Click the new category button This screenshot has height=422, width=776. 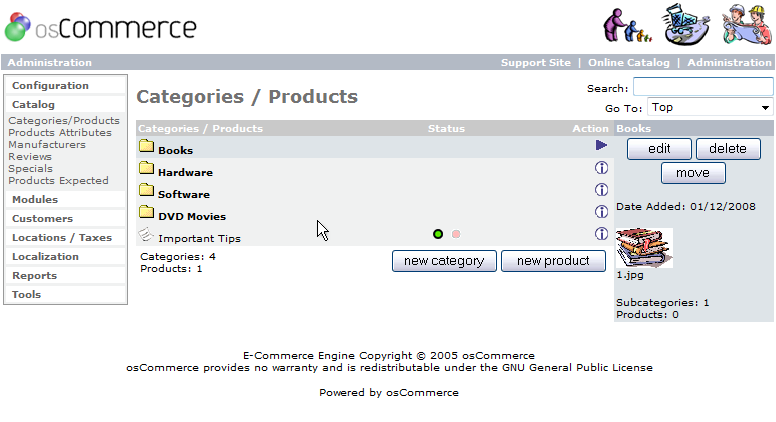[444, 261]
